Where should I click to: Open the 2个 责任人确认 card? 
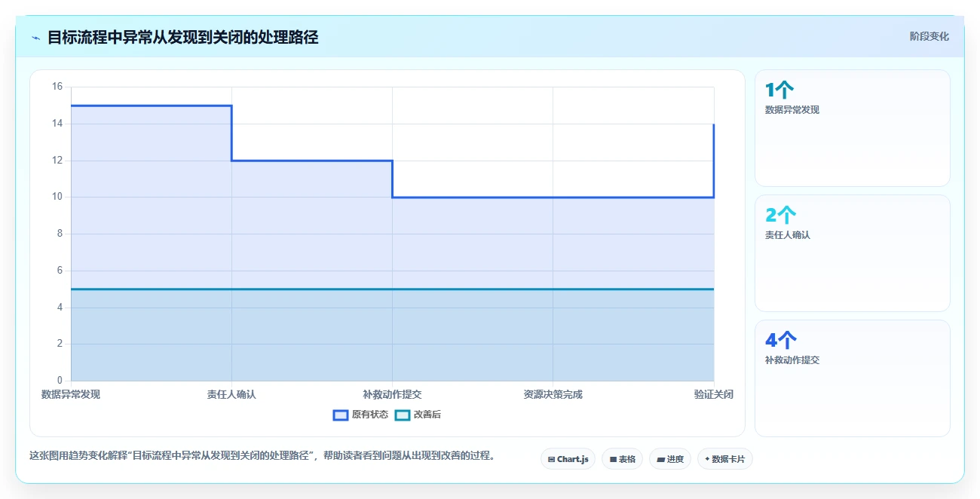(852, 253)
